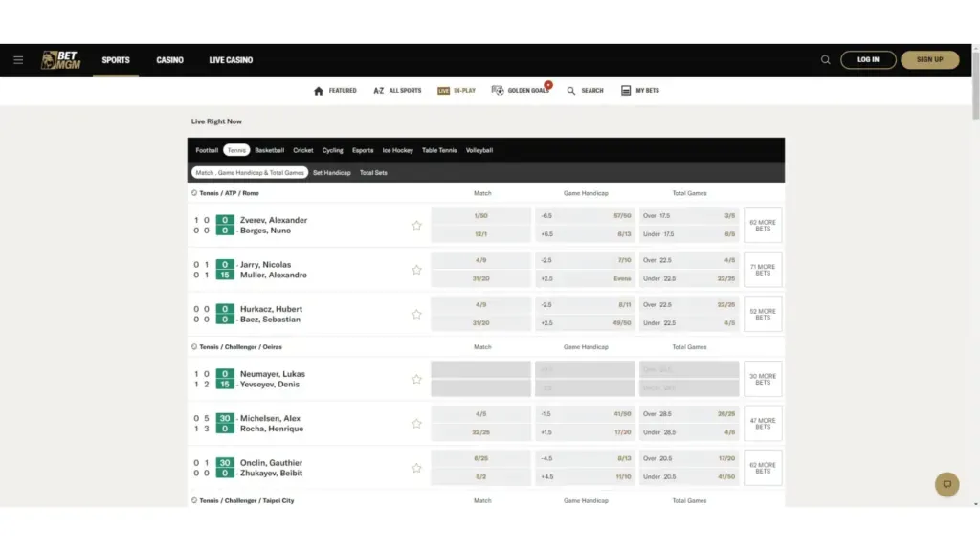Star the Onclin vs Zhukayev match

click(x=416, y=468)
